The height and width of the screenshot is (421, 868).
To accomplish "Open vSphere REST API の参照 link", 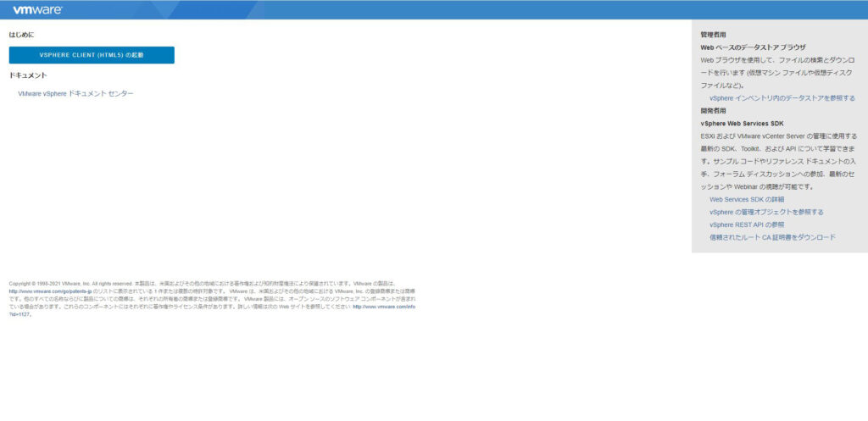I will [747, 224].
